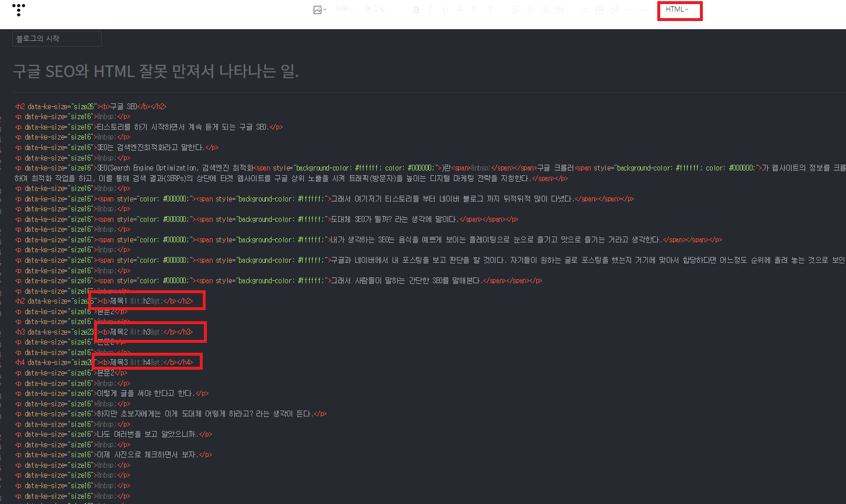
Task: Click the 제목1 h2 heading code line
Action: point(104,301)
